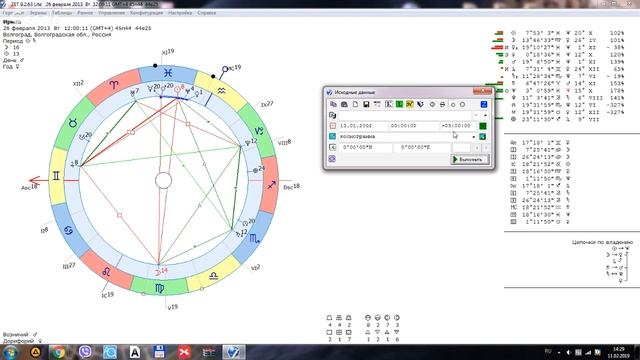Viewport: 640px width, 360px height.
Task: Open the Таблицы menu
Action: pyautogui.click(x=62, y=13)
